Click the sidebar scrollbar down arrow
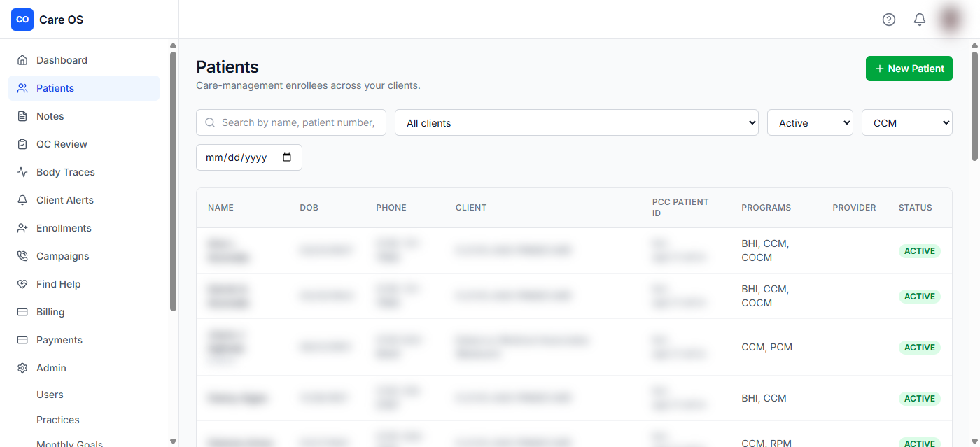 [x=173, y=441]
